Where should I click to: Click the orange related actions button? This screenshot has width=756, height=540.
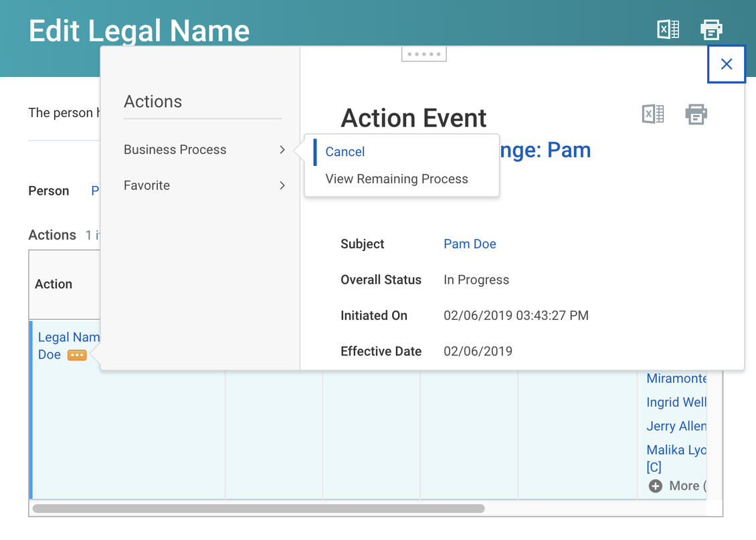pyautogui.click(x=77, y=355)
